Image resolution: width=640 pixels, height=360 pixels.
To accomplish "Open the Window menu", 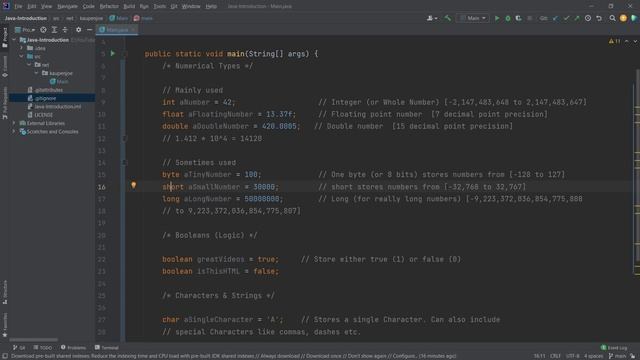I will click(191, 7).
